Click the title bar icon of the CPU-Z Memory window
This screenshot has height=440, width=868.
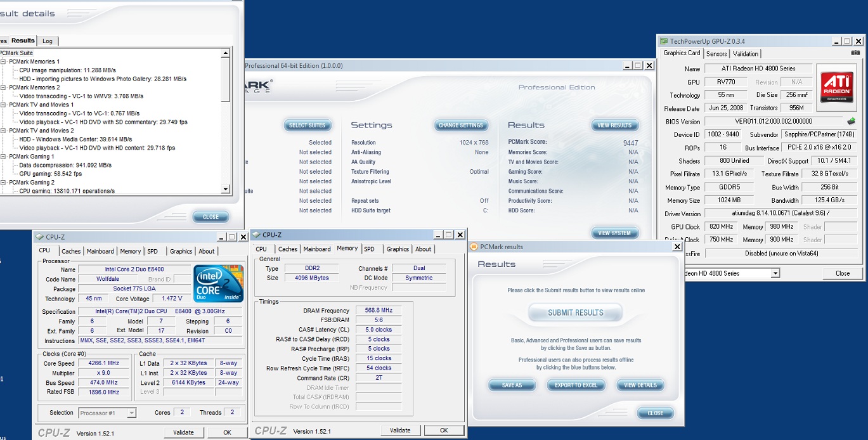pyautogui.click(x=257, y=235)
